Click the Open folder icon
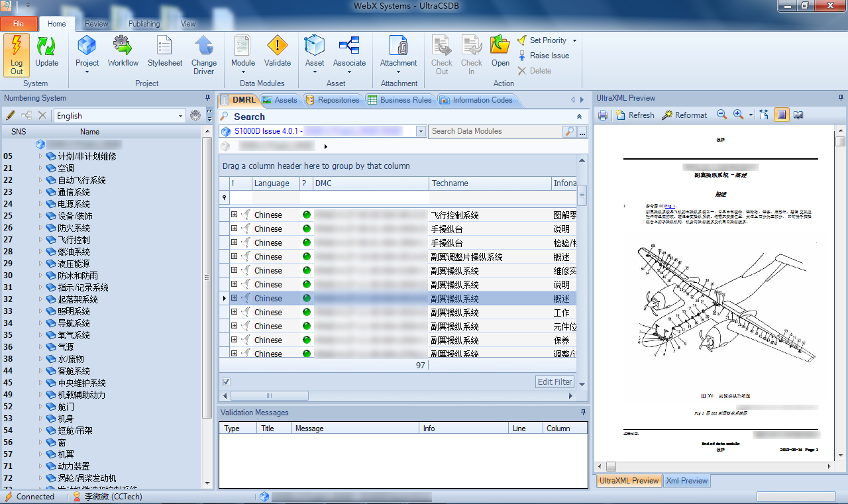The image size is (848, 504). tap(500, 46)
